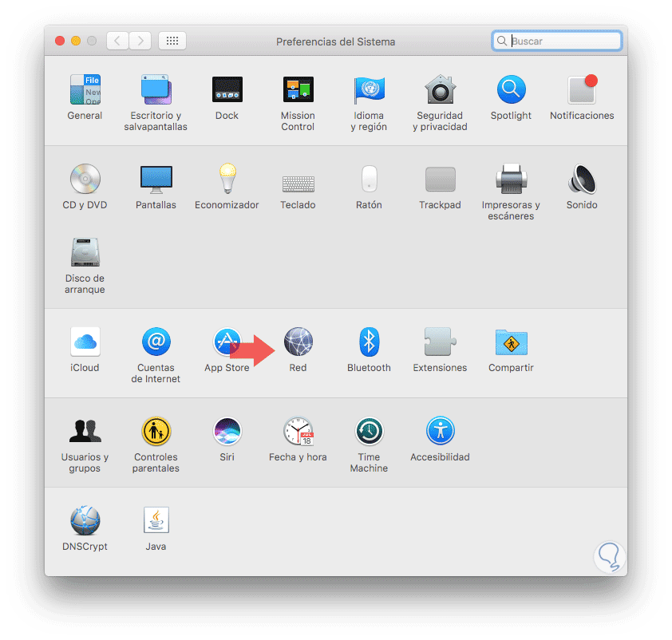Close the Preferencias del Sistema window
The width and height of the screenshot is (672, 640).
pyautogui.click(x=60, y=41)
